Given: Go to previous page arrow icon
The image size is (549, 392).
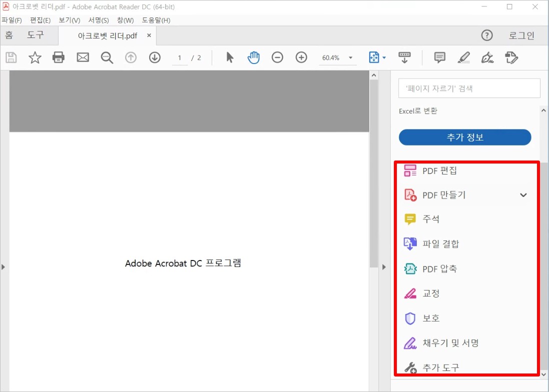Looking at the screenshot, I should [x=131, y=57].
